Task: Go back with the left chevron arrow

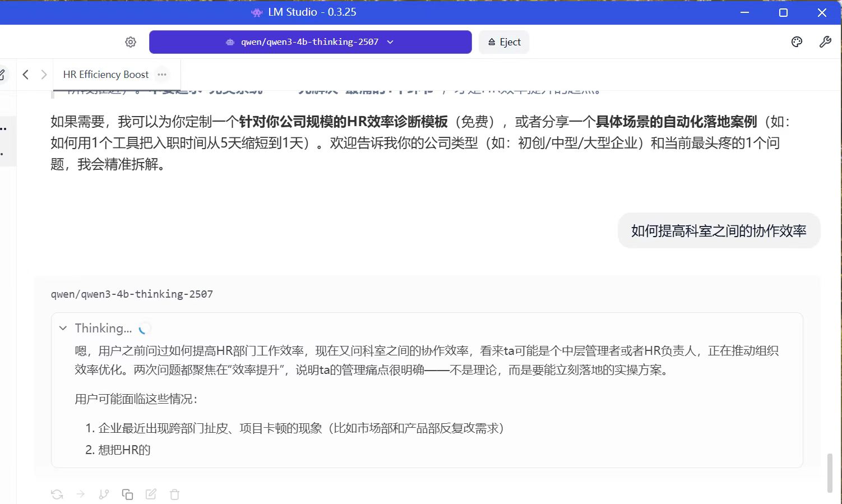Action: [26, 75]
